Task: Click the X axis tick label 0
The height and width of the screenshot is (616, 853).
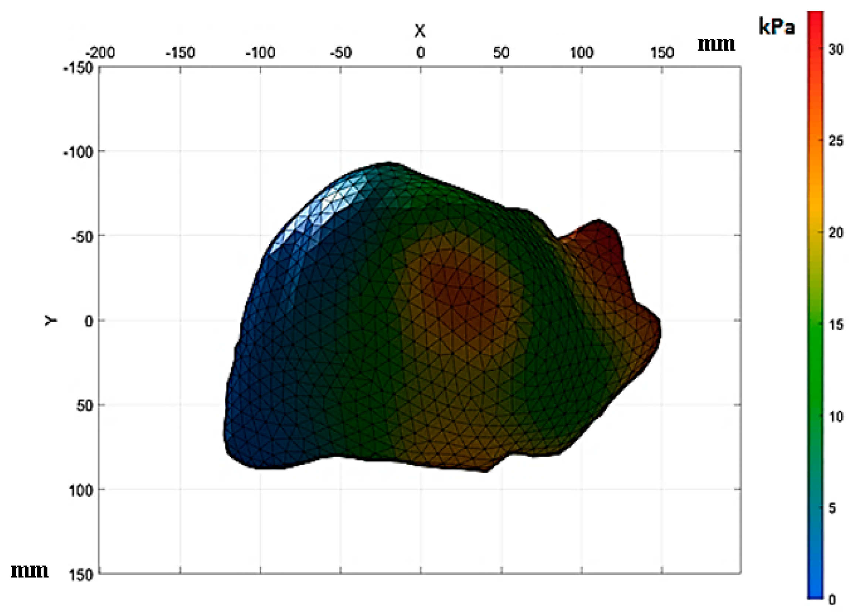Action: click(421, 52)
